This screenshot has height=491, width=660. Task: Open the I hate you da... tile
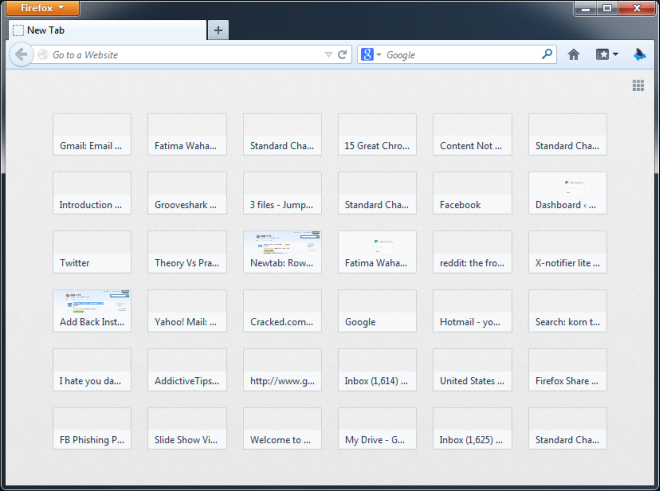(x=92, y=370)
